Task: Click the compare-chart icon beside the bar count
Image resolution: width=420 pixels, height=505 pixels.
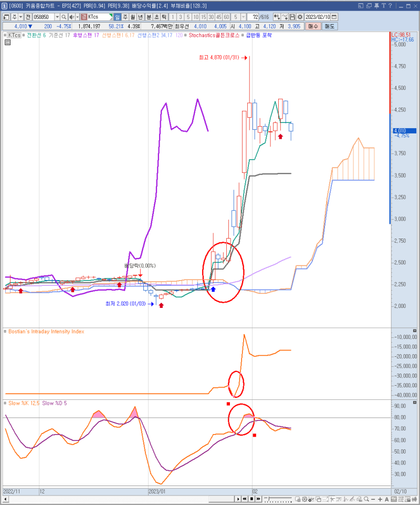Action: pos(276,17)
